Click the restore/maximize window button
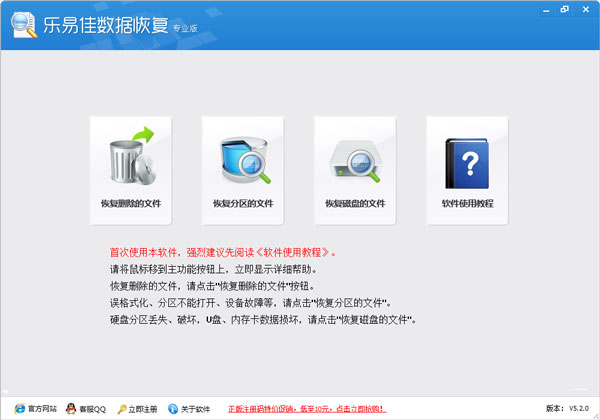Viewport: 600px width, 420px height. [x=565, y=9]
